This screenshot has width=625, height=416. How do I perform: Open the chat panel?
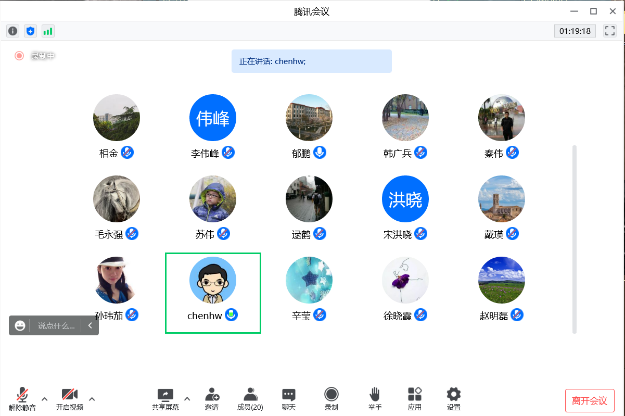[289, 396]
